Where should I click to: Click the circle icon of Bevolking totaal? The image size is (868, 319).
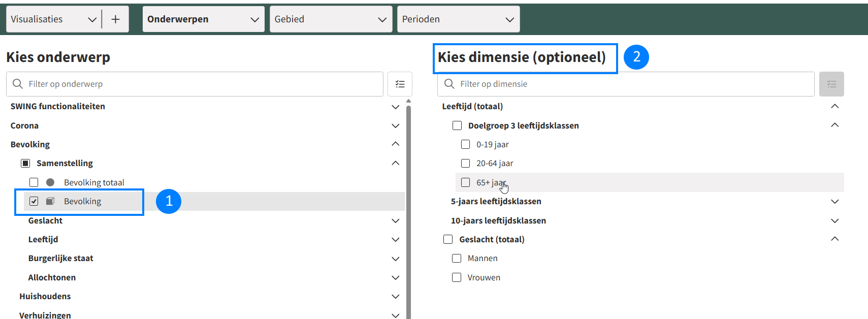click(50, 182)
